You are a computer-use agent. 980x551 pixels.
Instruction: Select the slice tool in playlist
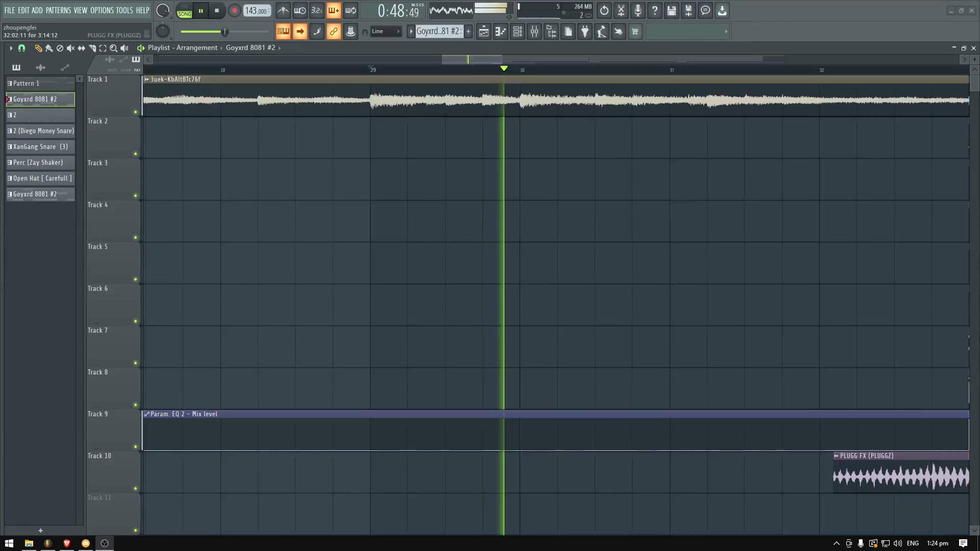pos(92,48)
